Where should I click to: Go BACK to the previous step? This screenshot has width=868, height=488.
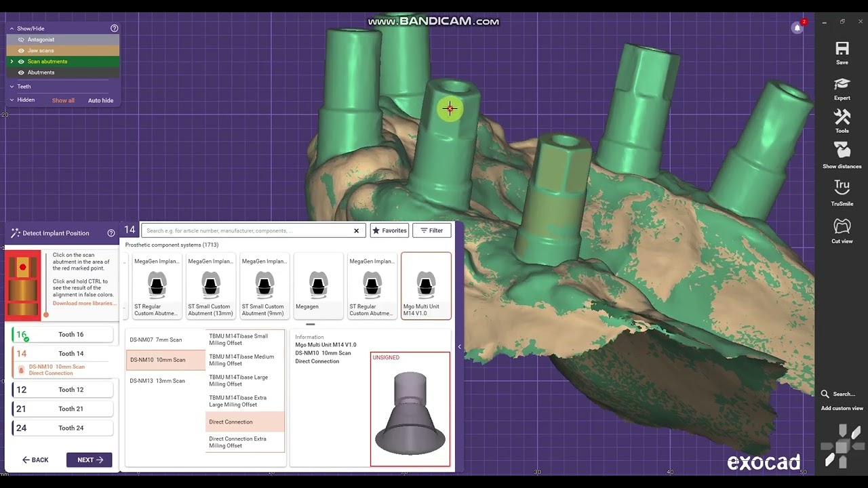[x=35, y=460]
